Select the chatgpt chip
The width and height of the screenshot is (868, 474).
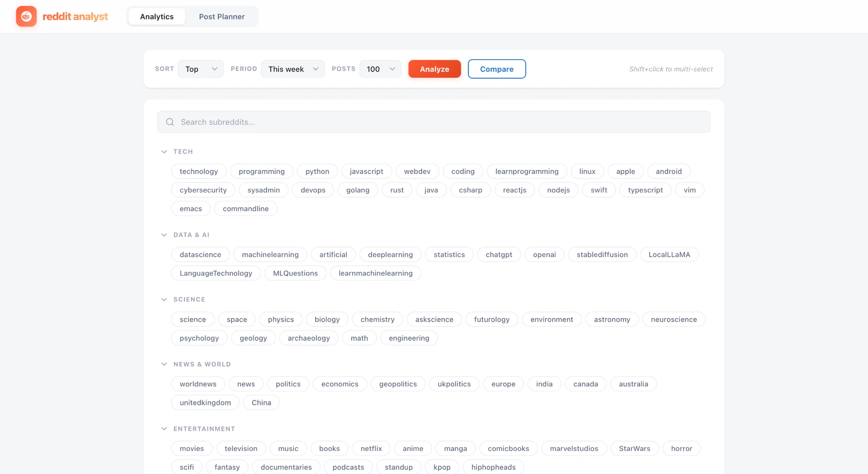499,254
